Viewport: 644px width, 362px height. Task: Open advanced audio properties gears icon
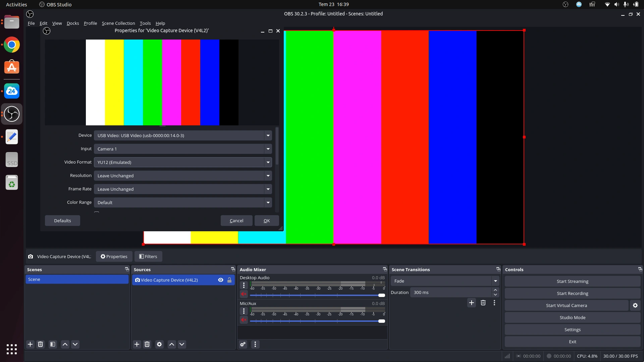243,344
